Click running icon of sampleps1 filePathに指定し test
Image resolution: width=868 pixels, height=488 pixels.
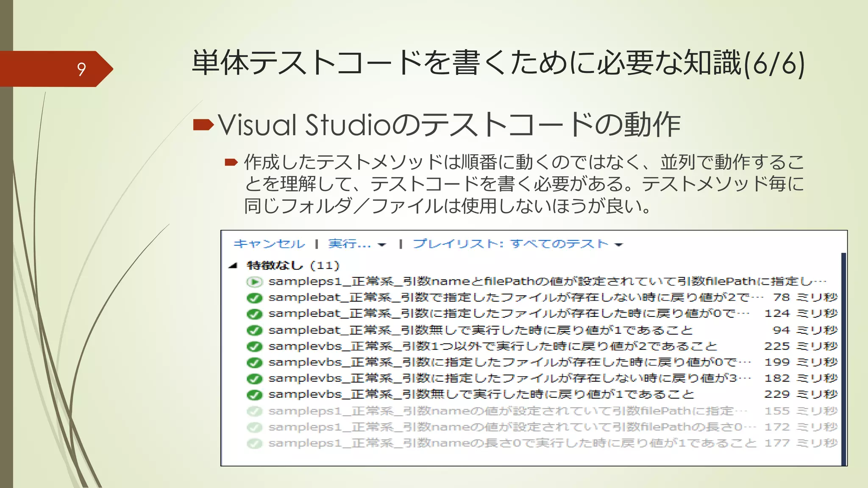(x=254, y=282)
